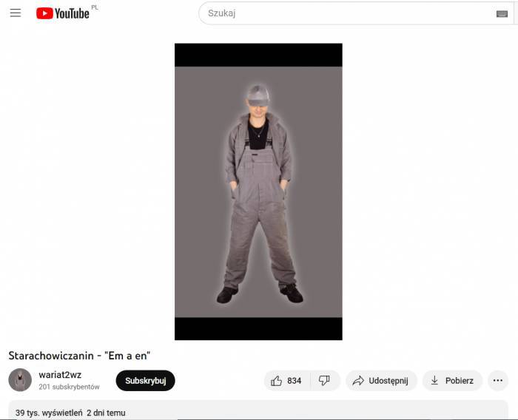Open the on-screen keyboard icon
This screenshot has height=420, width=518.
pos(502,13)
